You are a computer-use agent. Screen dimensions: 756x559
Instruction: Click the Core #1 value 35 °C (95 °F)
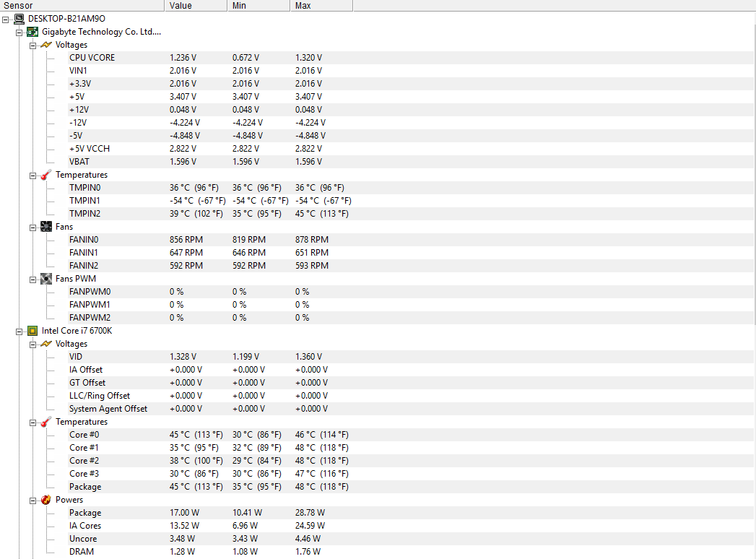pos(194,448)
